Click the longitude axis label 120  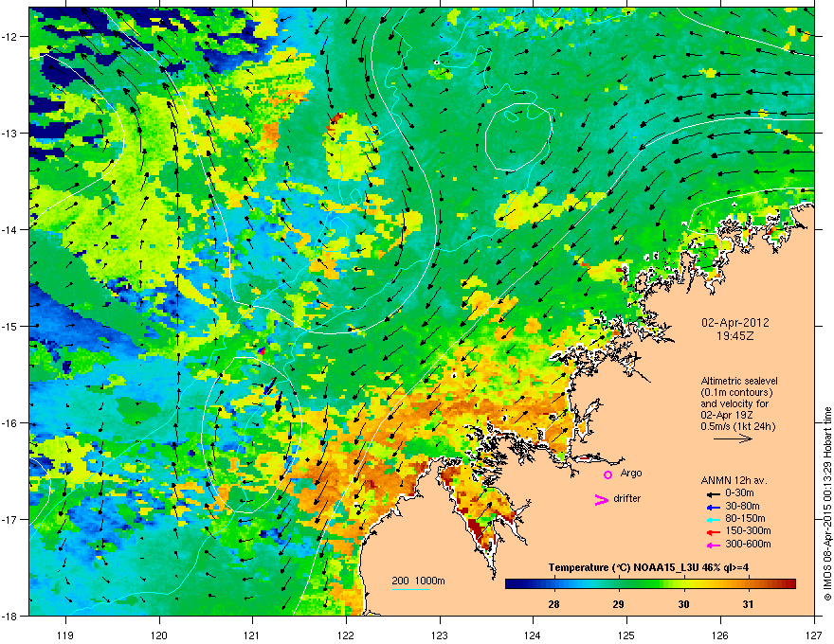159,635
